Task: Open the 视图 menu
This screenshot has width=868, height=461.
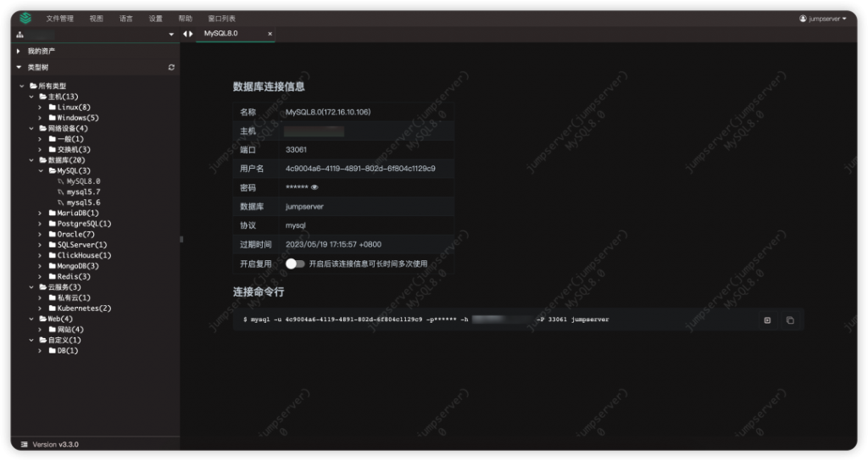Action: [97, 19]
